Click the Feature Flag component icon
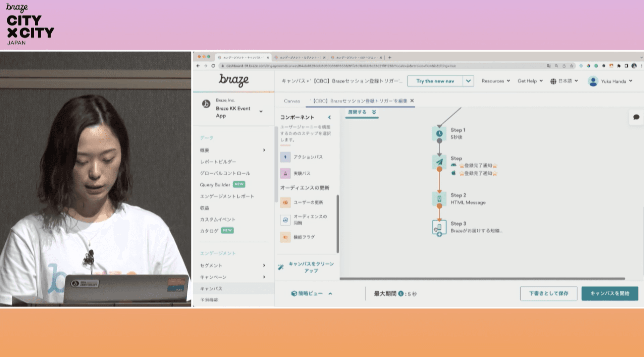 click(285, 237)
